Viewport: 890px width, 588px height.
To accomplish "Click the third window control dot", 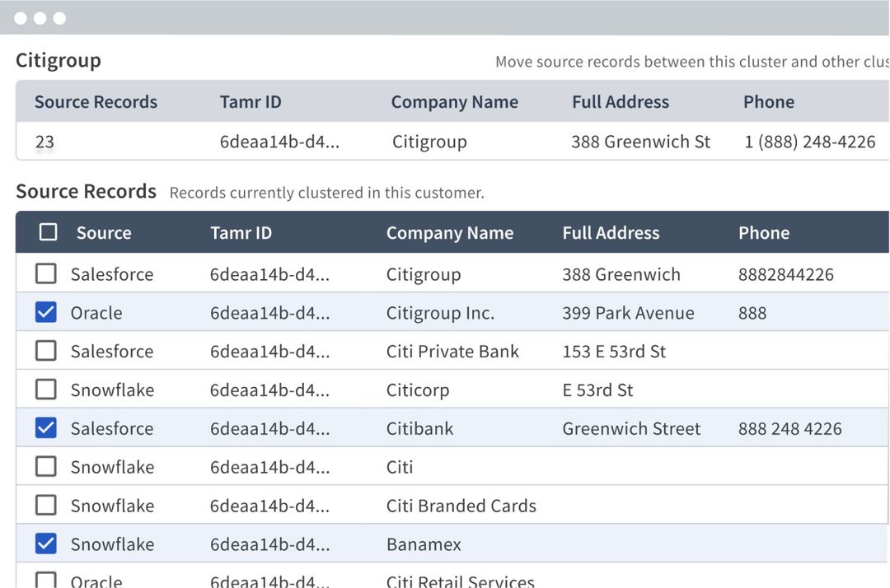I will [x=59, y=18].
